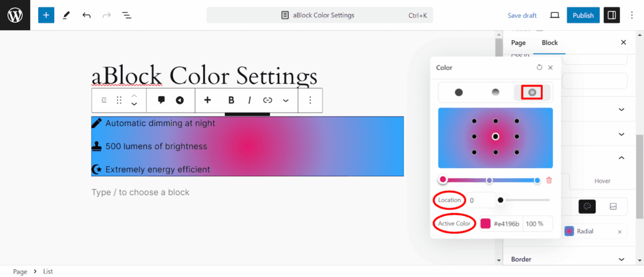This screenshot has width=644, height=277.
Task: Set radial position to bottom-left dot
Action: pos(474,152)
